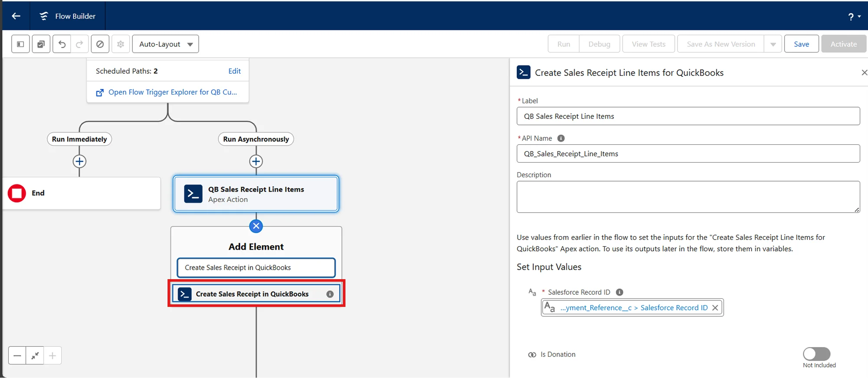This screenshot has width=868, height=378.
Task: Click the view errors circle-slash icon
Action: [x=100, y=44]
